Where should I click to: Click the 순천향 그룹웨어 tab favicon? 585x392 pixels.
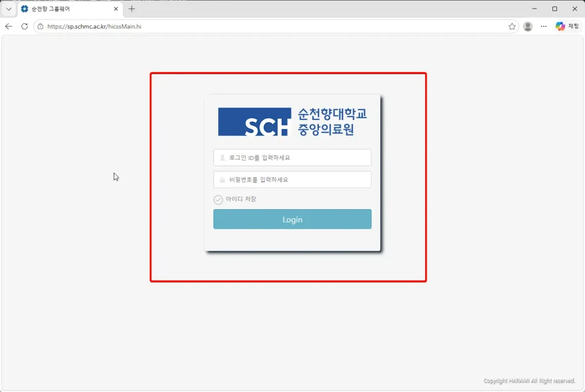coord(25,9)
